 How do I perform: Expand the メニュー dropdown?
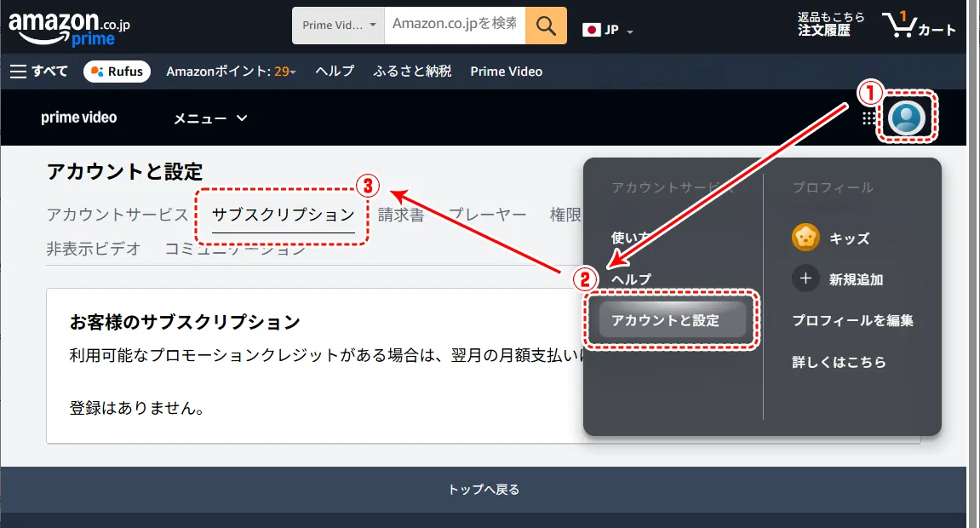click(210, 118)
